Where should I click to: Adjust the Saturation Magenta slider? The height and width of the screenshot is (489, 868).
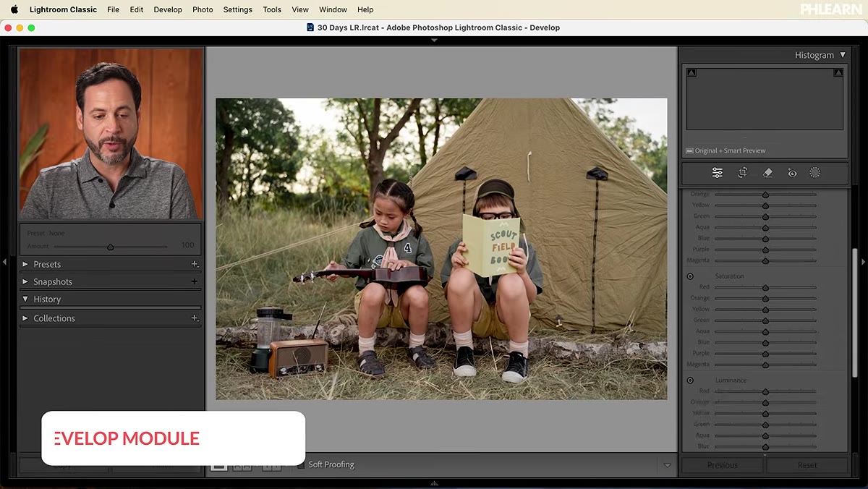765,365
